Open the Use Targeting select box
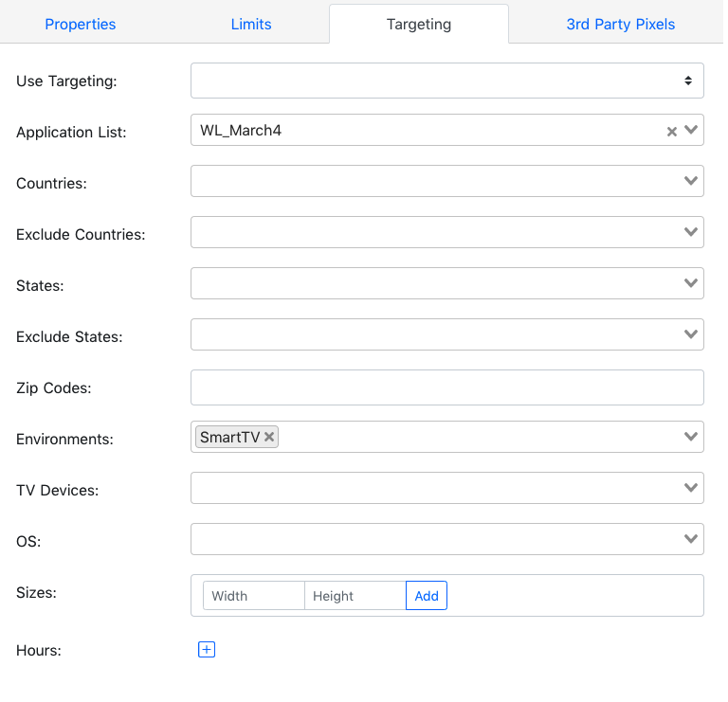 click(x=447, y=81)
